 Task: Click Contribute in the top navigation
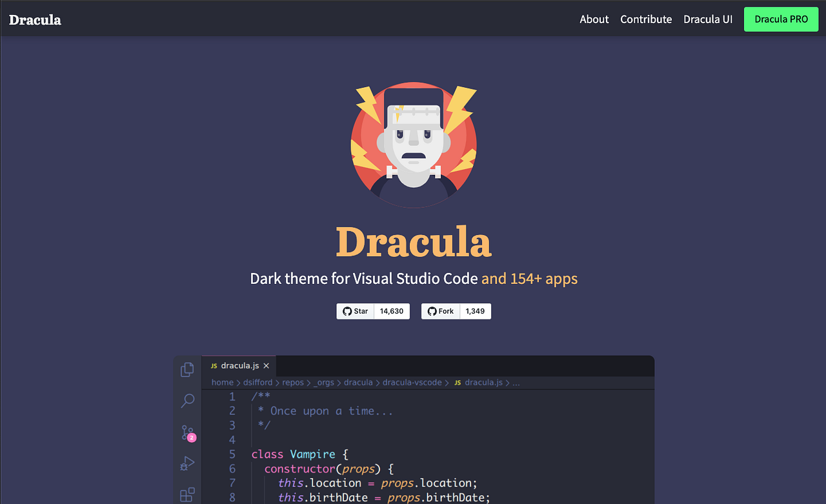click(x=646, y=19)
